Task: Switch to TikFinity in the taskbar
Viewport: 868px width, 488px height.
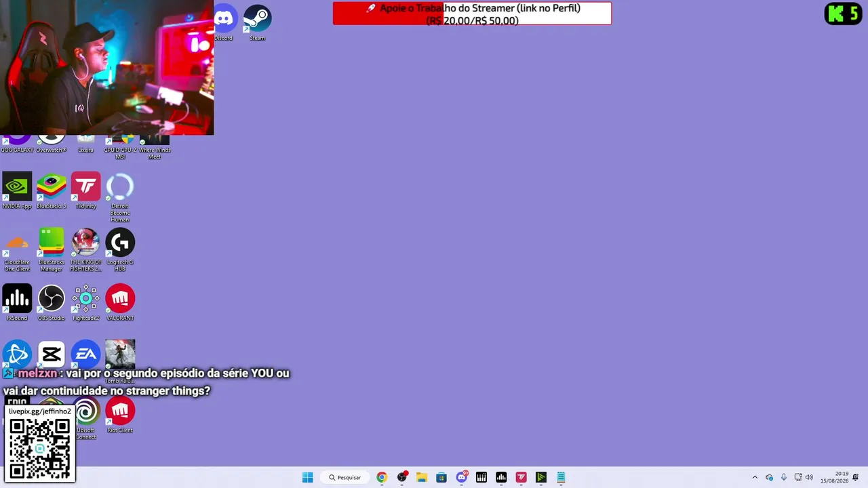Action: click(x=521, y=477)
